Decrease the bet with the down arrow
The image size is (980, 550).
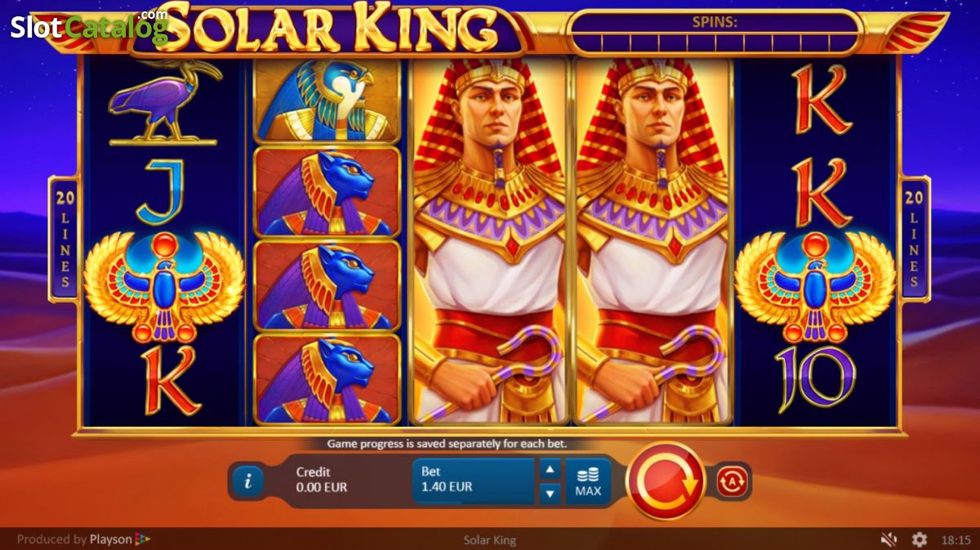pyautogui.click(x=550, y=493)
